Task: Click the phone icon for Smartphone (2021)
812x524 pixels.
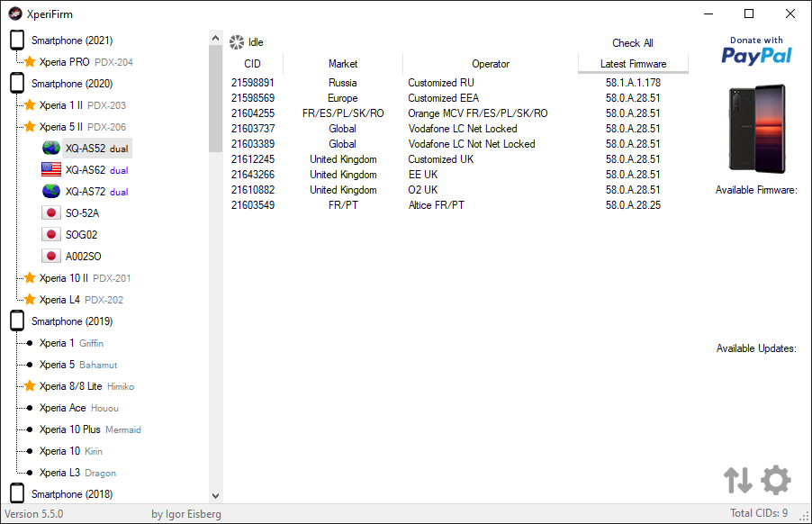Action: [17, 40]
